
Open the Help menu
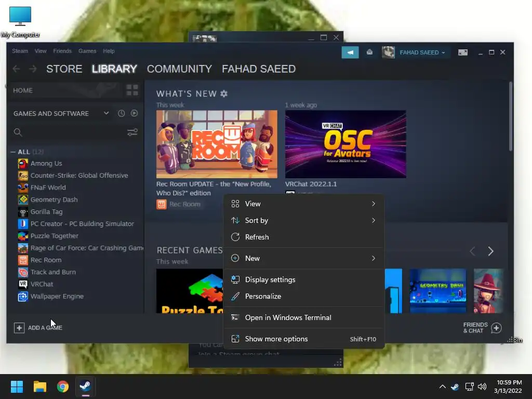[x=109, y=51]
